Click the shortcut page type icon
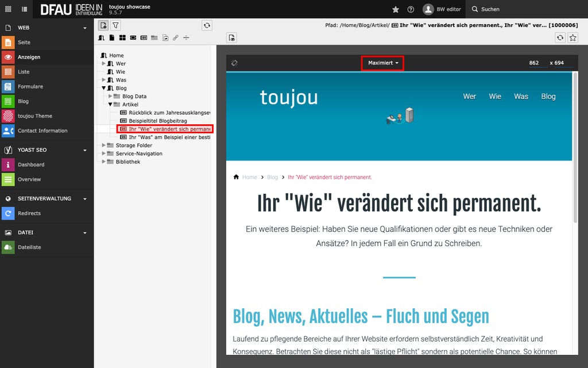The height and width of the screenshot is (368, 588). [x=165, y=38]
